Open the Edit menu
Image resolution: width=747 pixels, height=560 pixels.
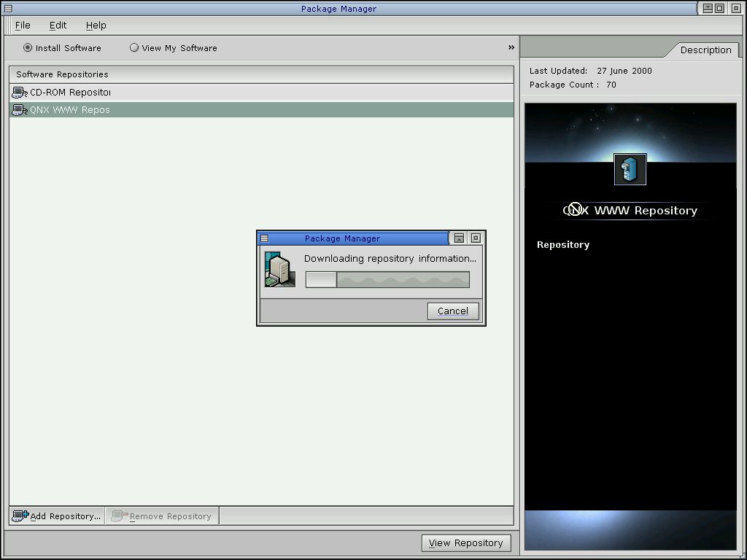click(x=58, y=26)
